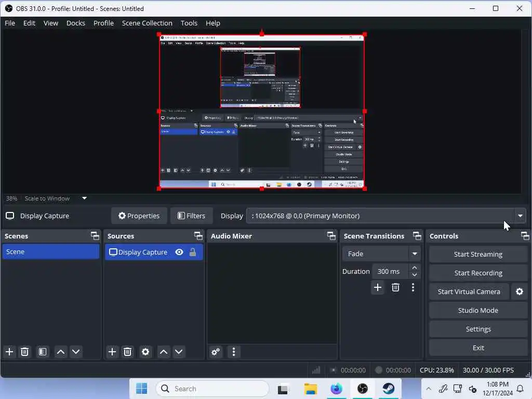Click Start Virtual Camera button

[x=469, y=292]
